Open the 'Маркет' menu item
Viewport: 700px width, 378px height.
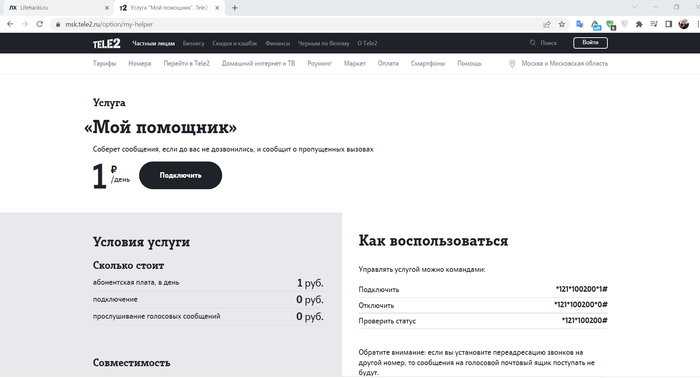point(355,63)
